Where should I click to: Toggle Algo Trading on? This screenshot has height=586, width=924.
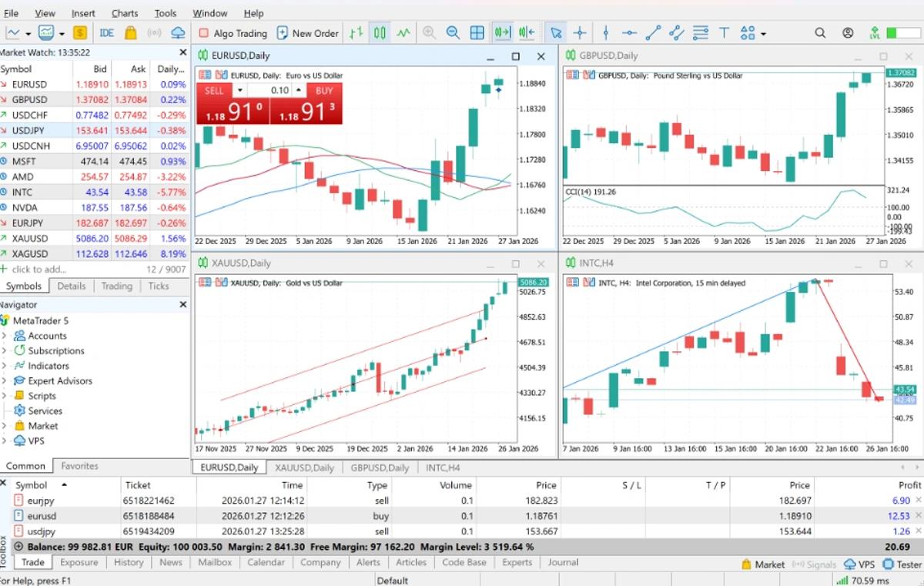pyautogui.click(x=232, y=33)
